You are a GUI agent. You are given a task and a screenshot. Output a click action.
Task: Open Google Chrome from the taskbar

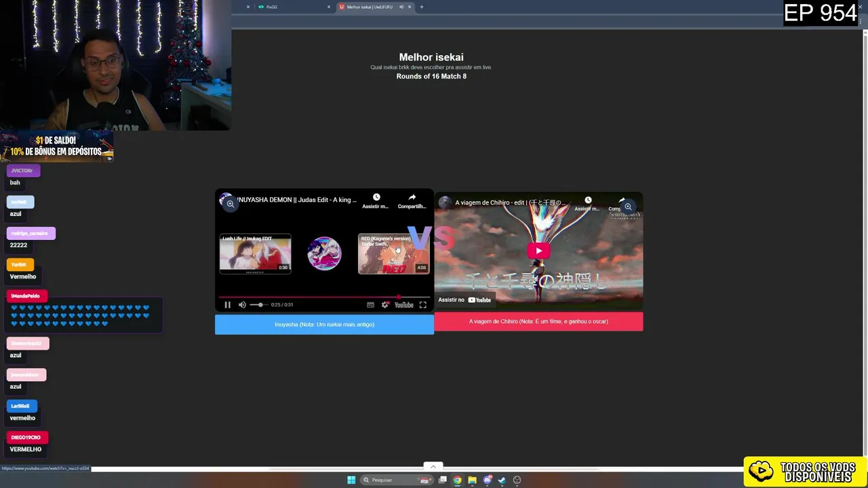click(457, 480)
